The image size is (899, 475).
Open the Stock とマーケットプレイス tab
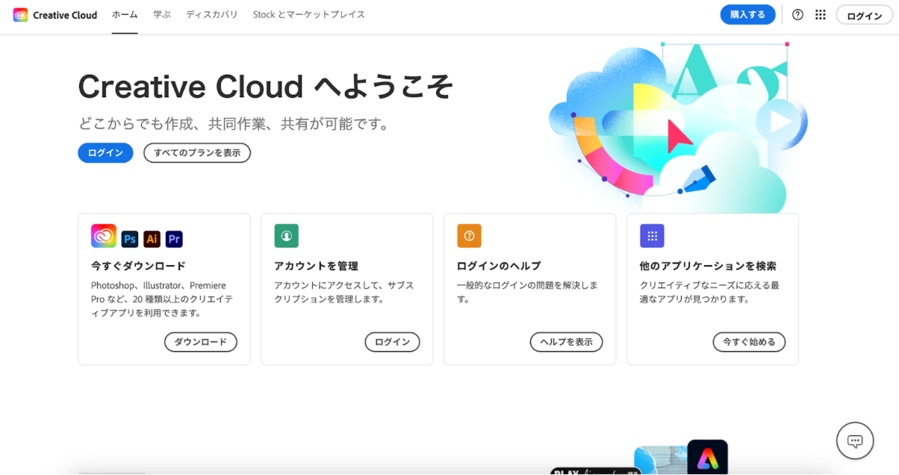(308, 15)
